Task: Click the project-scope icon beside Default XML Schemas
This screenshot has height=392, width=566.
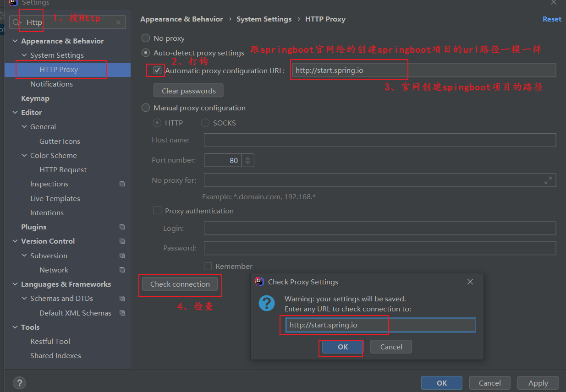Action: click(x=122, y=313)
